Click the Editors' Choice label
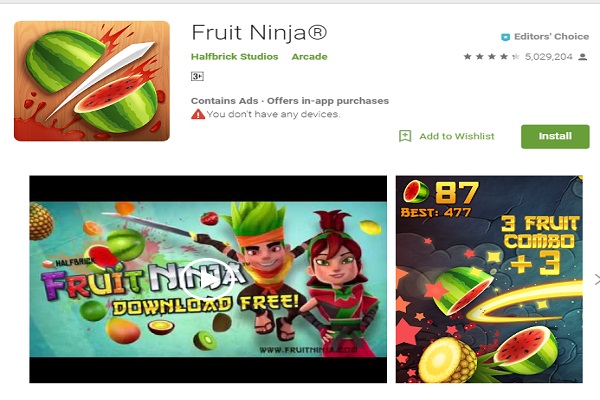 [551, 37]
